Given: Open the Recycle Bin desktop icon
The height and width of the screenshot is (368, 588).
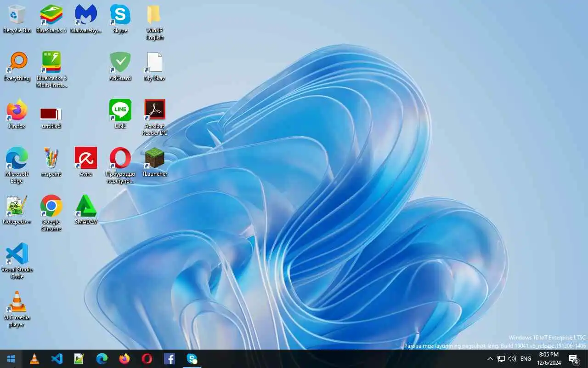Looking at the screenshot, I should point(17,19).
